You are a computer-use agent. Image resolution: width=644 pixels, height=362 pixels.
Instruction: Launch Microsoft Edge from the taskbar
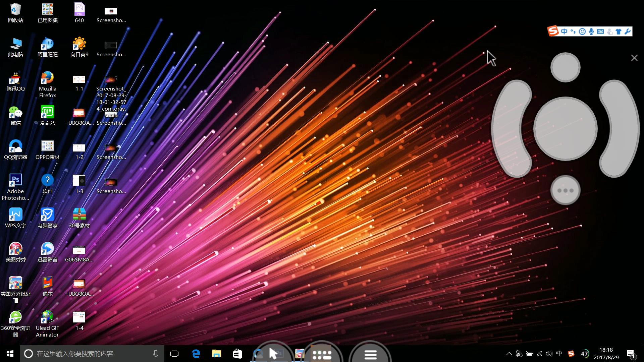196,354
